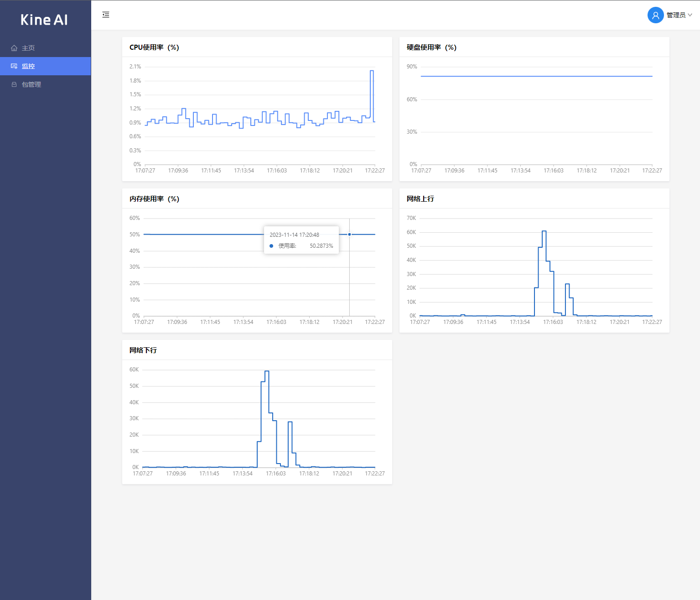This screenshot has width=700, height=600.
Task: Open the 主页 menu item
Action: point(46,48)
